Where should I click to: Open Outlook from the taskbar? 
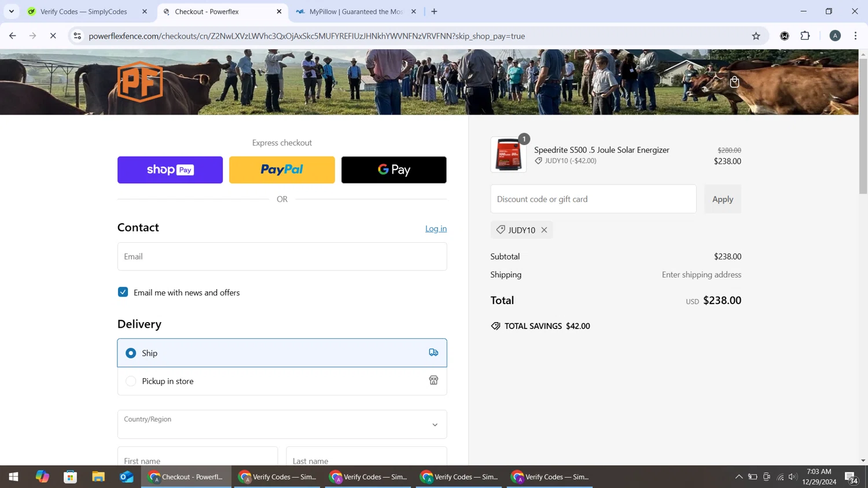(127, 476)
